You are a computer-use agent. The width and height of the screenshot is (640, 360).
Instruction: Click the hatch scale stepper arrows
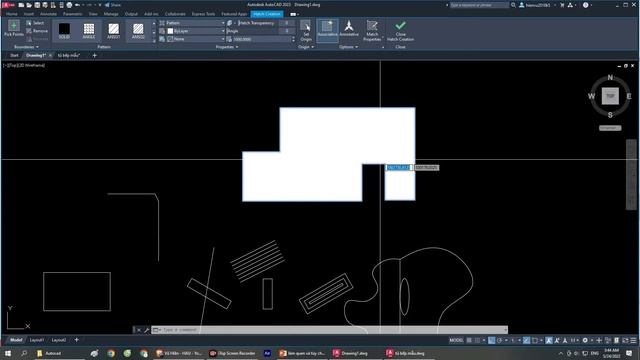293,39
